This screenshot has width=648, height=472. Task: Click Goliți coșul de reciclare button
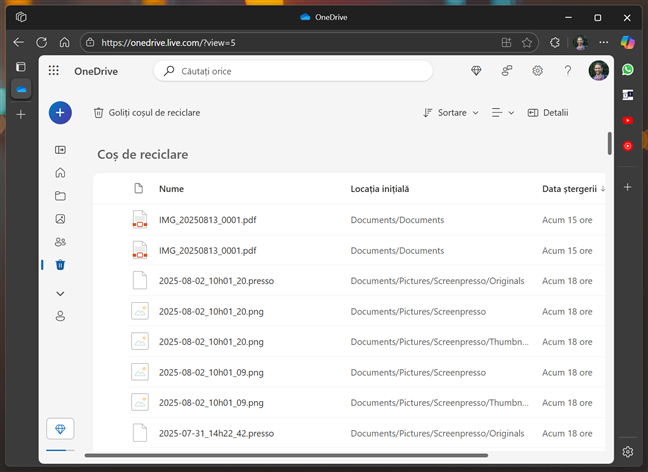pyautogui.click(x=147, y=112)
